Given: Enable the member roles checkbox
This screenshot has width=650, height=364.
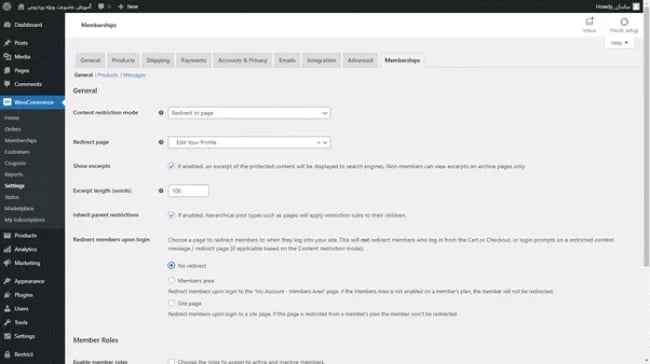Looking at the screenshot, I should click(x=171, y=362).
